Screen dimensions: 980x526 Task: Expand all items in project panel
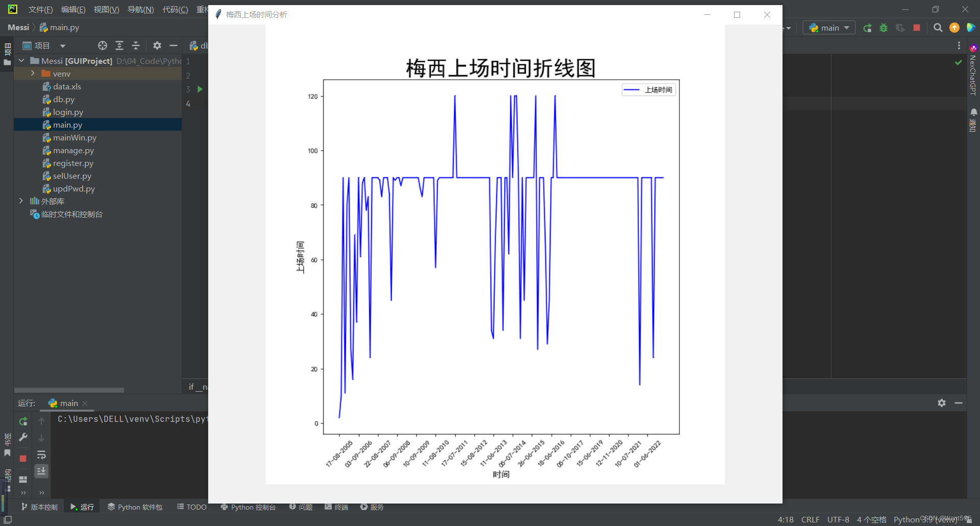[119, 45]
